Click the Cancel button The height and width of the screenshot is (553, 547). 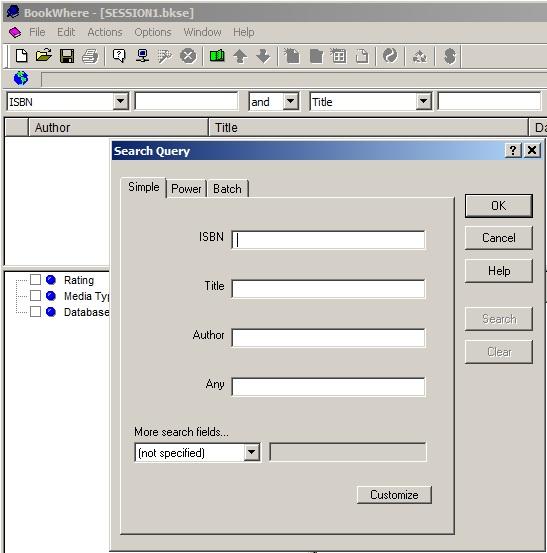point(498,238)
